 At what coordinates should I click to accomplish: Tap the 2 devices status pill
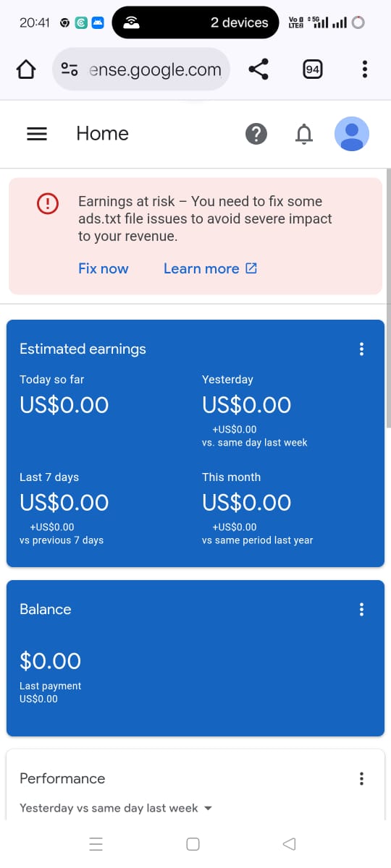tap(195, 22)
